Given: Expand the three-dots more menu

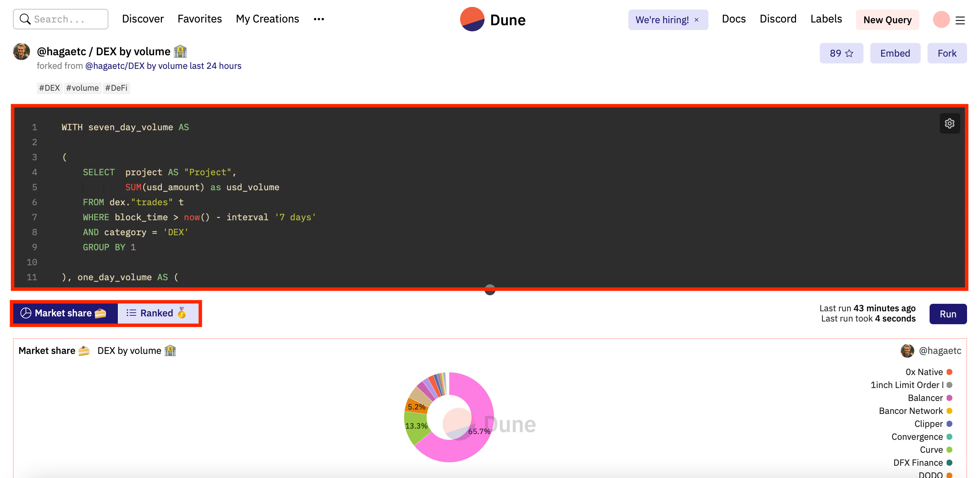Looking at the screenshot, I should click(x=318, y=19).
